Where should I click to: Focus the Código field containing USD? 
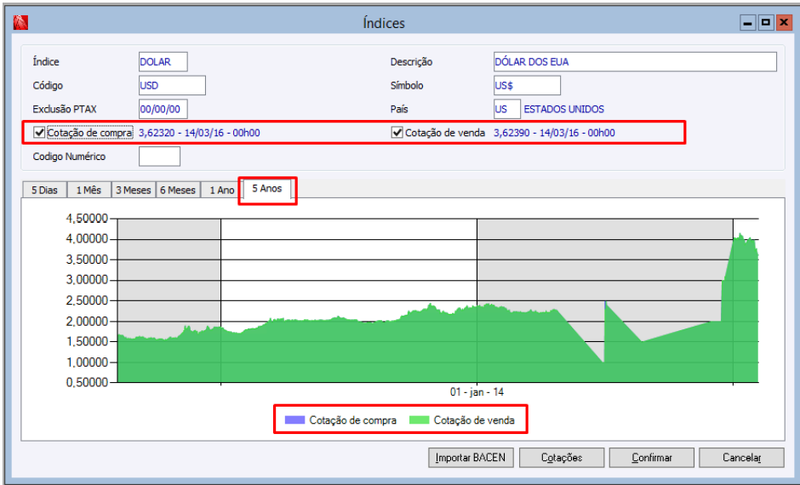click(172, 85)
